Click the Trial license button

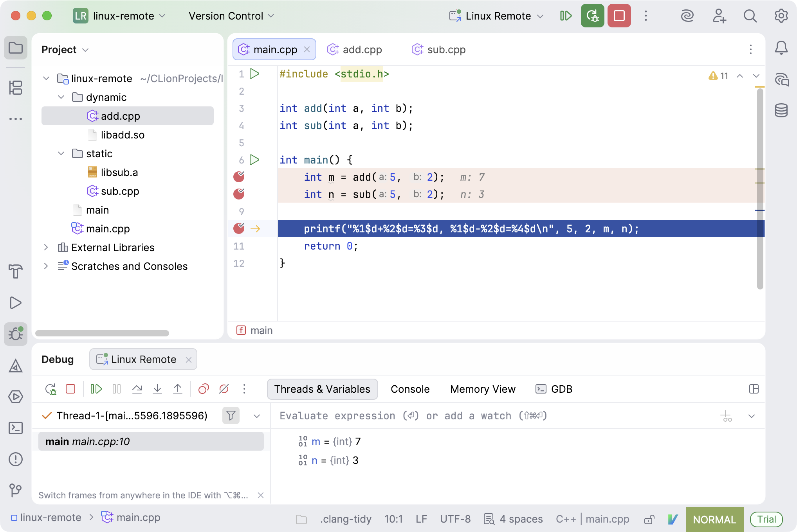766,519
